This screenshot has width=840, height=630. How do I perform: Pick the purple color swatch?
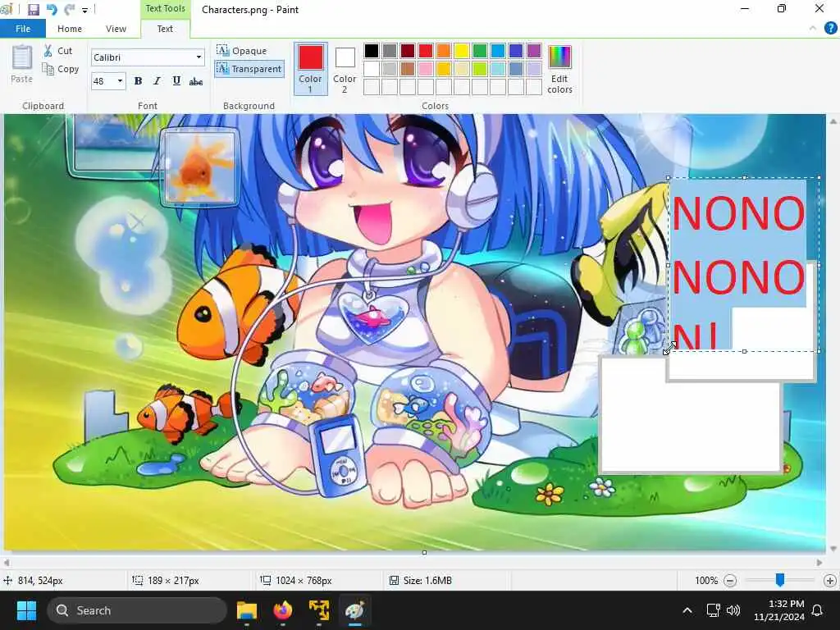534,50
